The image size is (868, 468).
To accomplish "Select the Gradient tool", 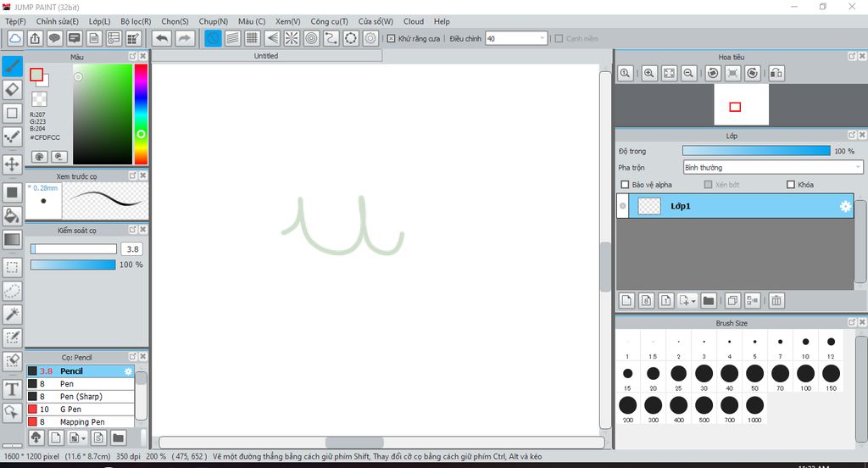I will (12, 240).
